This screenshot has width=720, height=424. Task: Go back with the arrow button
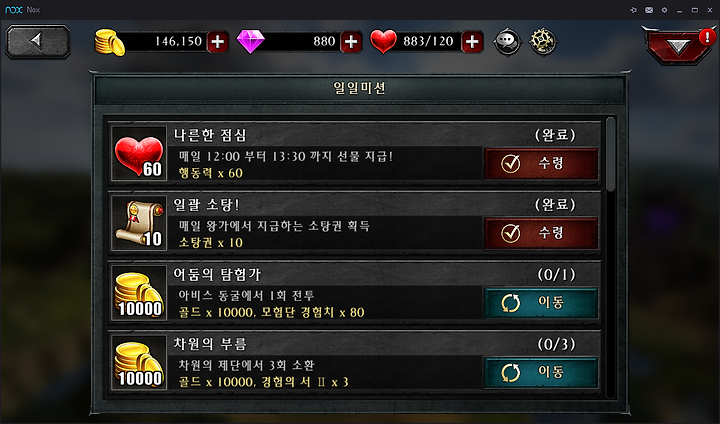38,41
